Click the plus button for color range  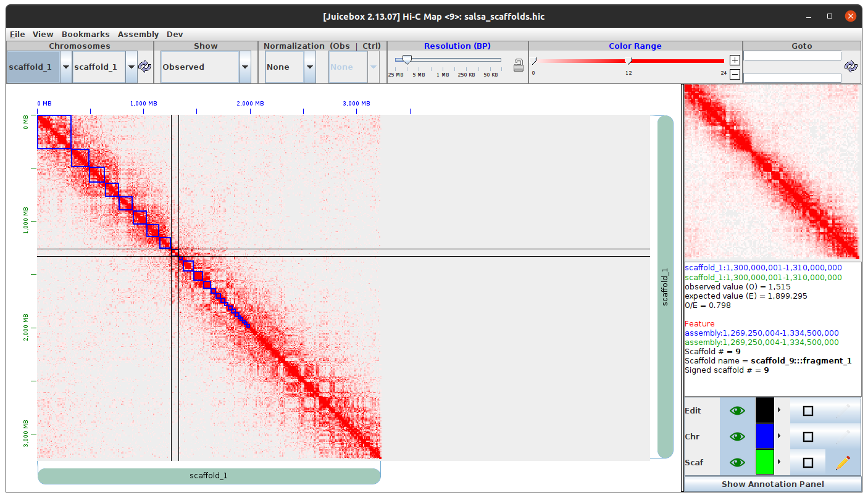pos(735,60)
